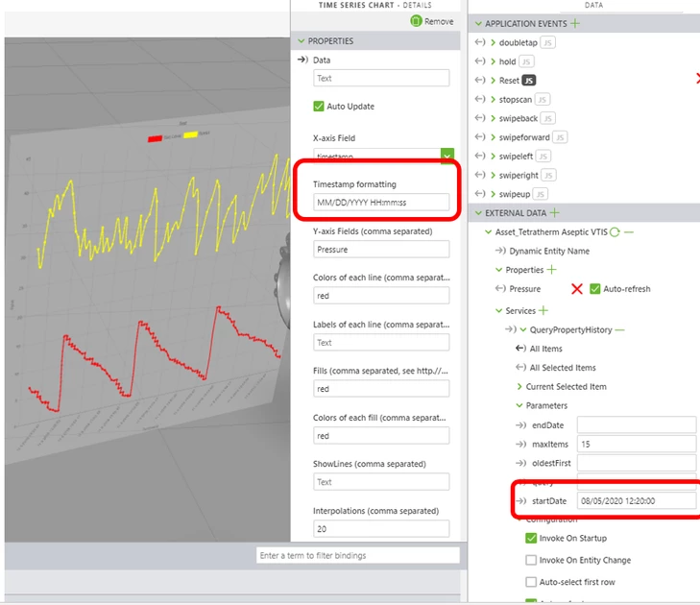Refresh Asset_Tetratherm Aseptic VTIS entity
The image size is (700, 605).
pyautogui.click(x=615, y=231)
